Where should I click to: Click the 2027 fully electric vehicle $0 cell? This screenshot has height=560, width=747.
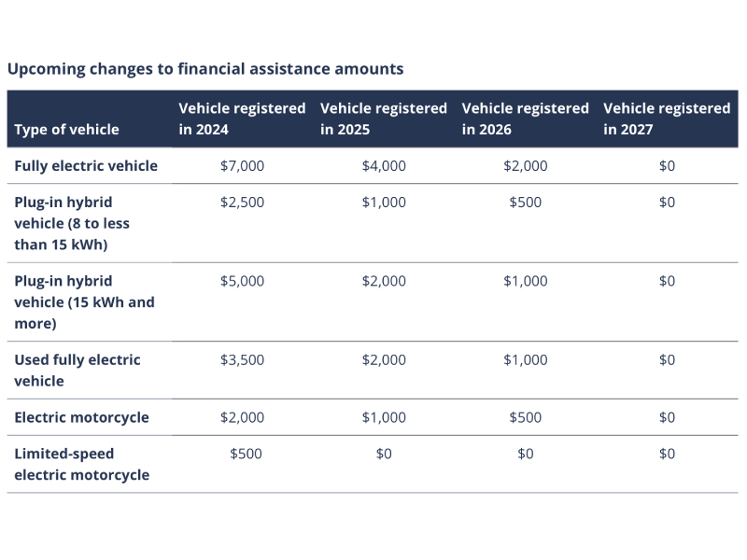point(667,166)
